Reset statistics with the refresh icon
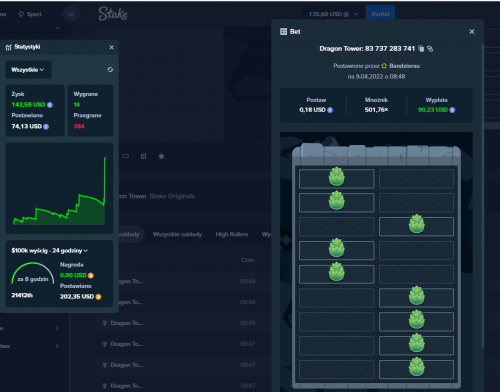This screenshot has height=392, width=500. pyautogui.click(x=110, y=69)
